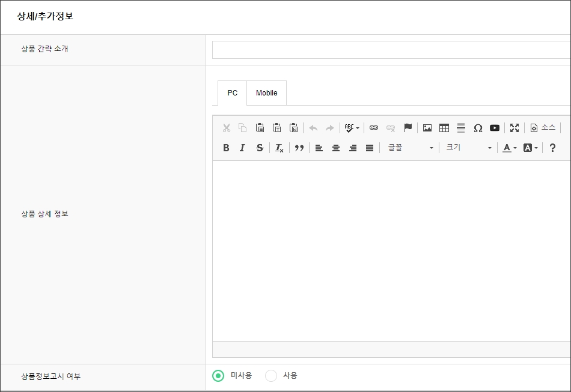Insert a block quote
Viewport: 571px width, 392px height.
(x=299, y=148)
